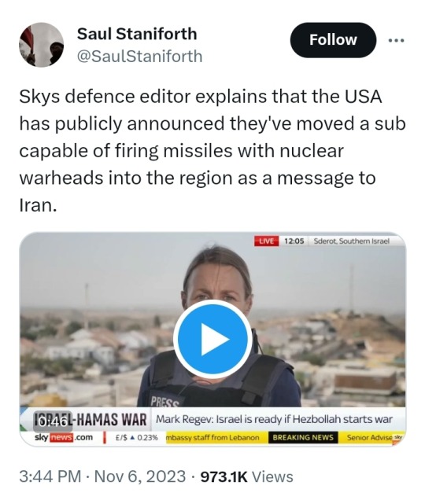425x504 pixels.
Task: Click the Nov 6, 2023 date
Action: (x=140, y=476)
